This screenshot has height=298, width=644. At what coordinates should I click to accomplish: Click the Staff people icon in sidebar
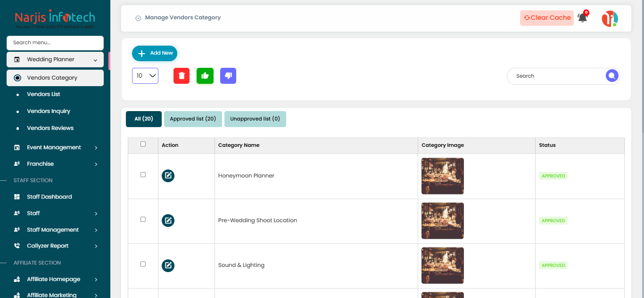point(17,213)
